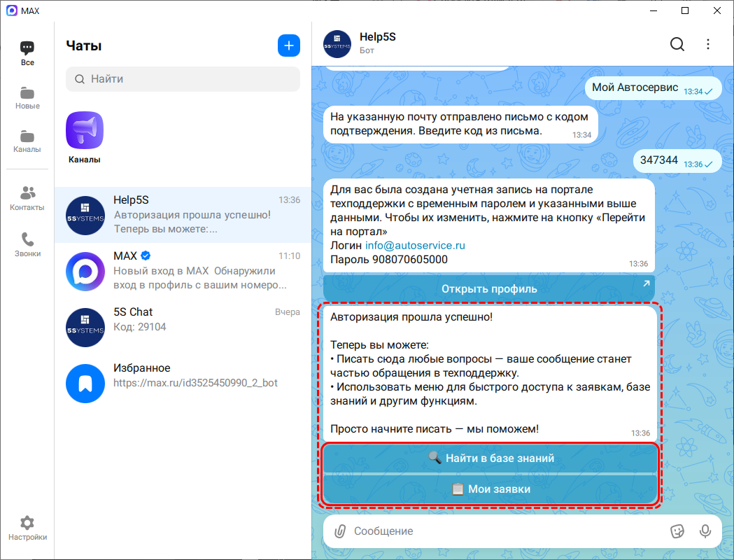The height and width of the screenshot is (560, 734).
Task: Go to Контакты section
Action: tap(27, 199)
